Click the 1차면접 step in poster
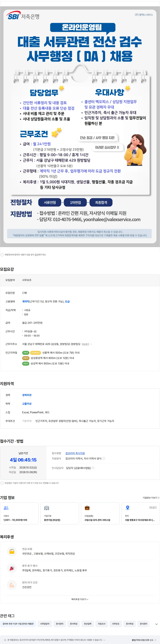Image resolution: width=160 pixels, height=644 pixels. [x=75, y=202]
